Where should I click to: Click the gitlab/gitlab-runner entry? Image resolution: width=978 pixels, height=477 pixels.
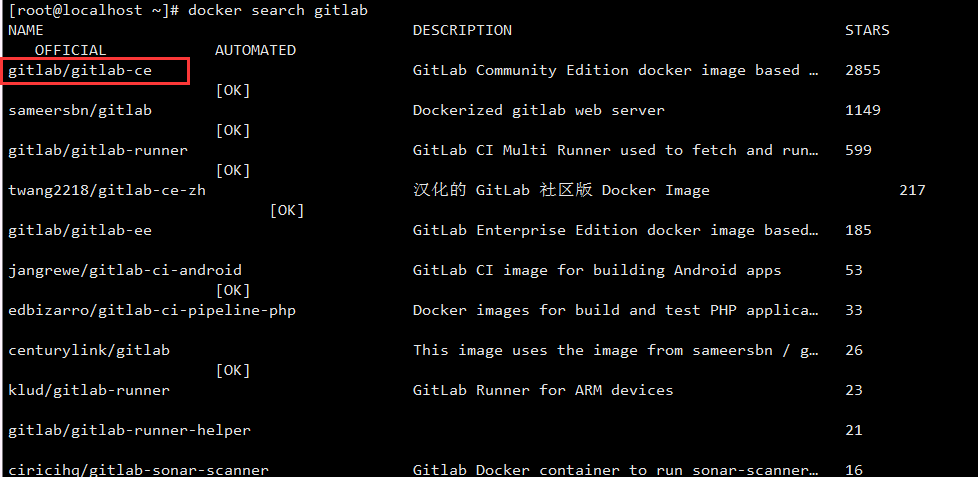point(98,150)
